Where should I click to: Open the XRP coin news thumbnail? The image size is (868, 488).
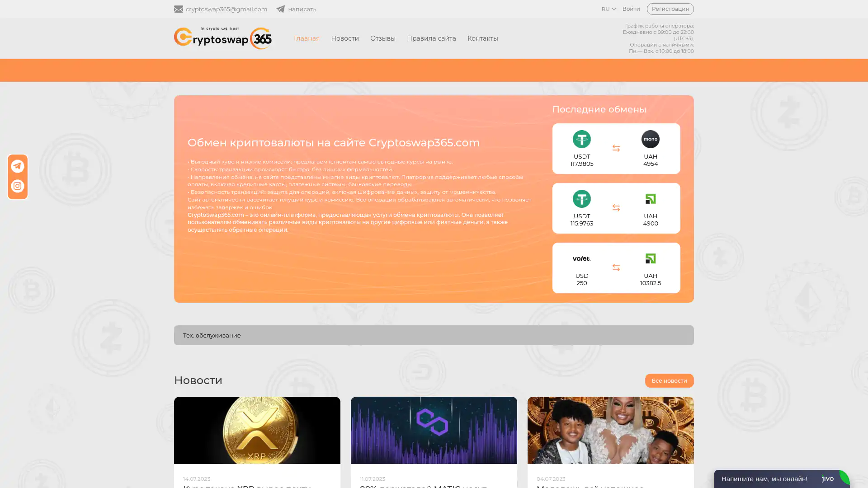coord(257,430)
